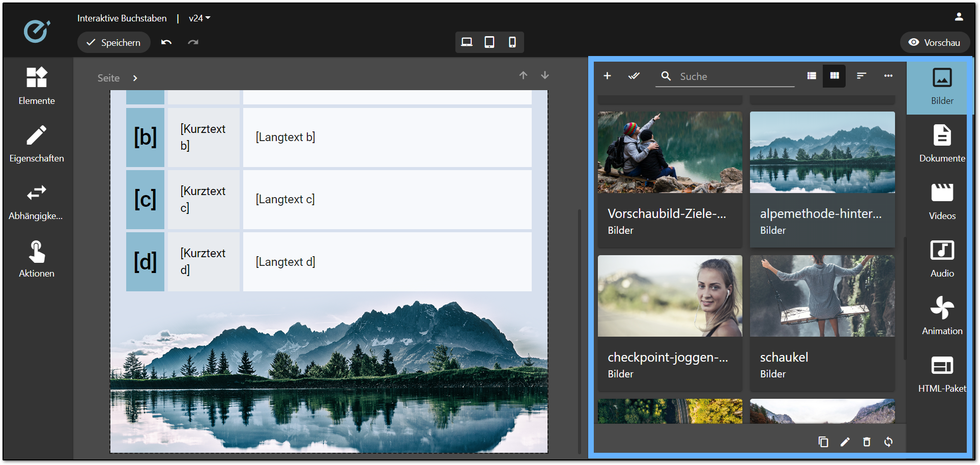Delete selected media with trash icon
Image resolution: width=980 pixels, height=465 pixels.
867,442
